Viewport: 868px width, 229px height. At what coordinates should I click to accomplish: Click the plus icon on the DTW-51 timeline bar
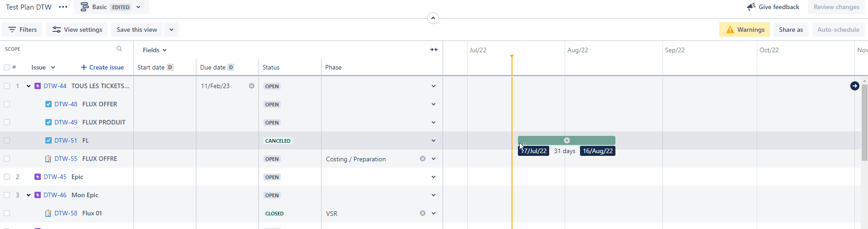click(567, 140)
